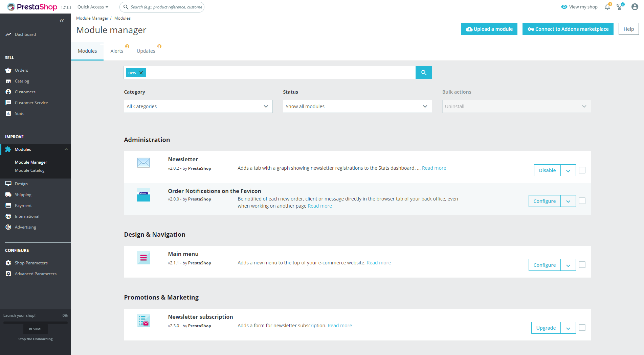Open the All Categories dropdown
This screenshot has width=644, height=355.
pyautogui.click(x=198, y=106)
